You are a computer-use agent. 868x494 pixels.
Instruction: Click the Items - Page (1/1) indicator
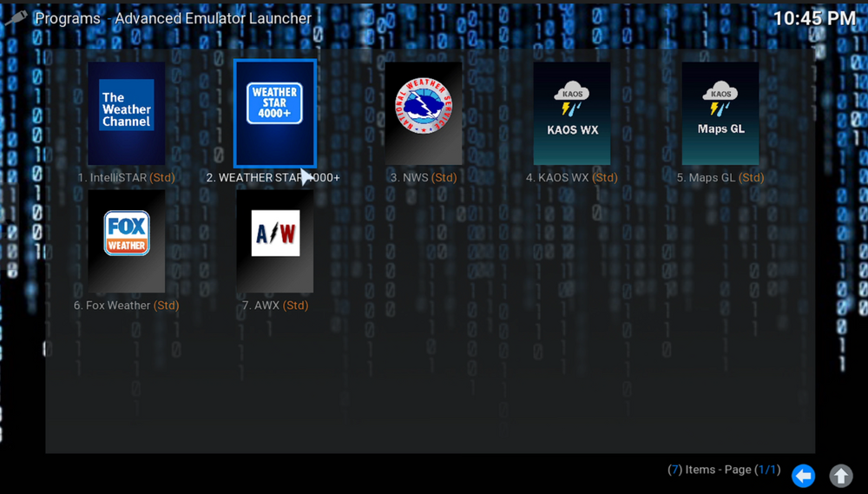(724, 470)
